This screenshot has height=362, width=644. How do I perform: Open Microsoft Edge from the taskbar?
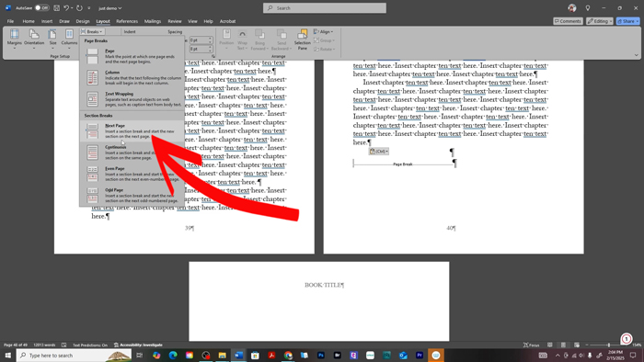[173, 355]
